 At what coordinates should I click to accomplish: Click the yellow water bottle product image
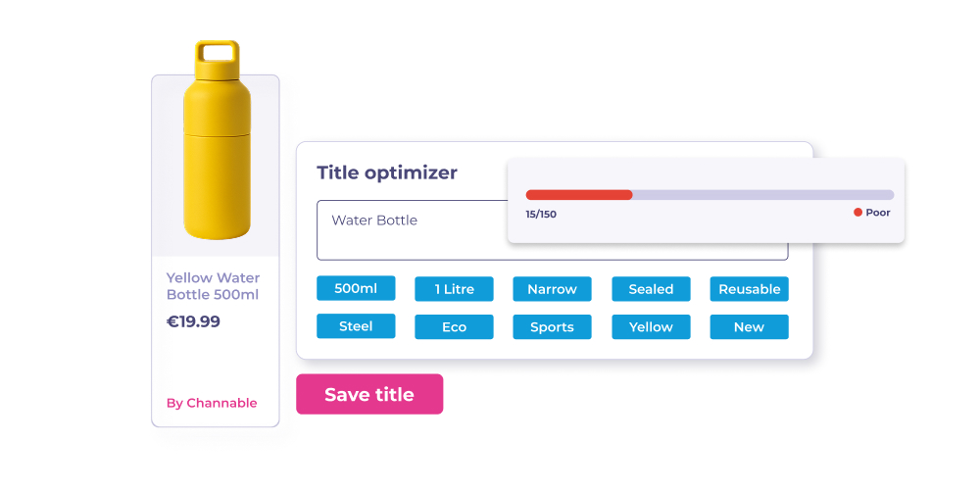(x=217, y=142)
